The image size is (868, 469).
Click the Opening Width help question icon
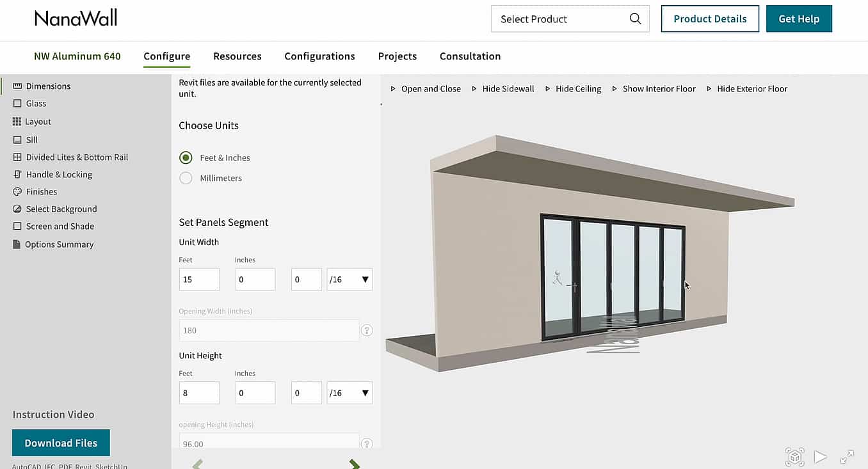coord(367,330)
